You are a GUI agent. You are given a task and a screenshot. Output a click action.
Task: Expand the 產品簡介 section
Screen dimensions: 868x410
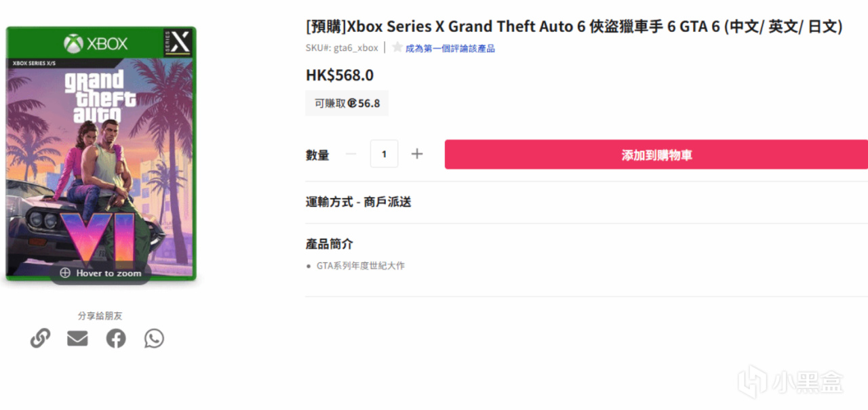(330, 244)
